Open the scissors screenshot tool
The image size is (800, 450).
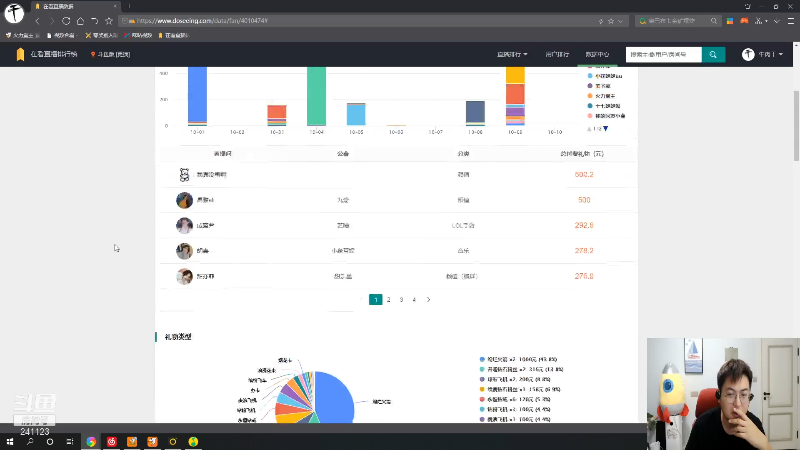click(x=759, y=21)
